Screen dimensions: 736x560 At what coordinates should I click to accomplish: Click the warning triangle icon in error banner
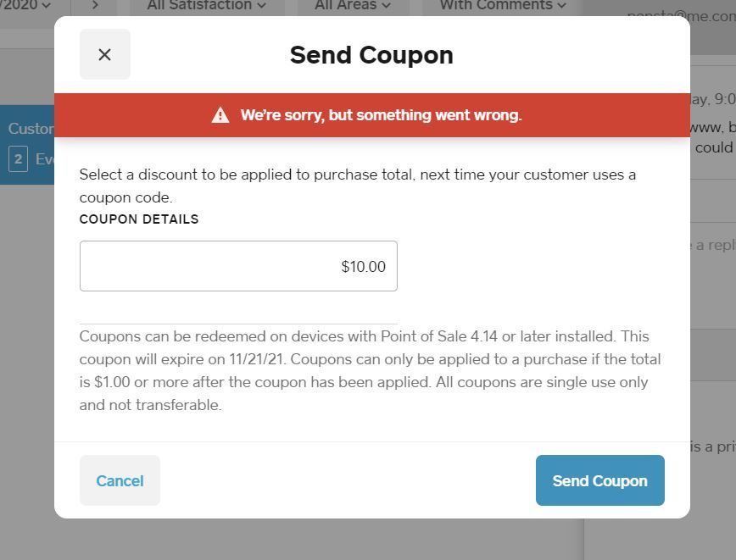(220, 115)
